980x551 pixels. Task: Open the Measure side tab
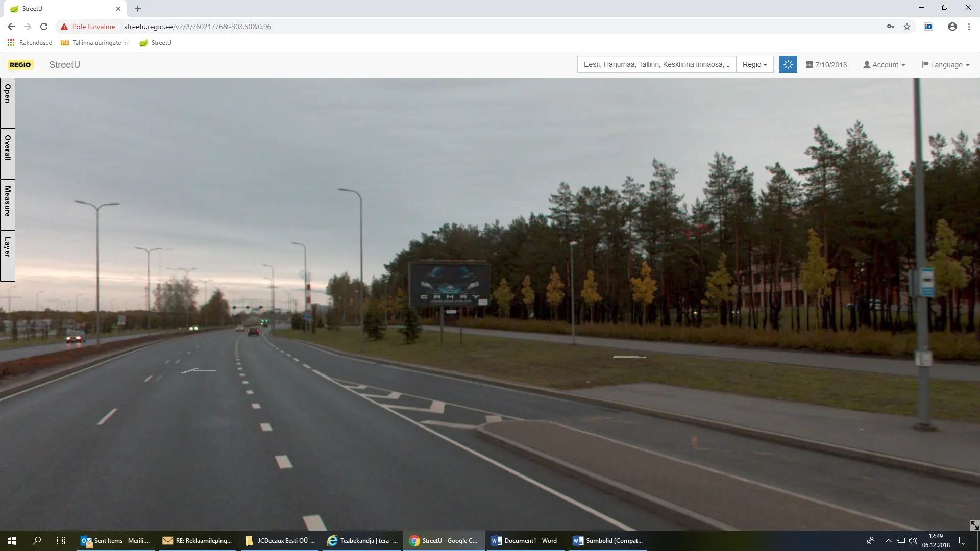point(8,204)
